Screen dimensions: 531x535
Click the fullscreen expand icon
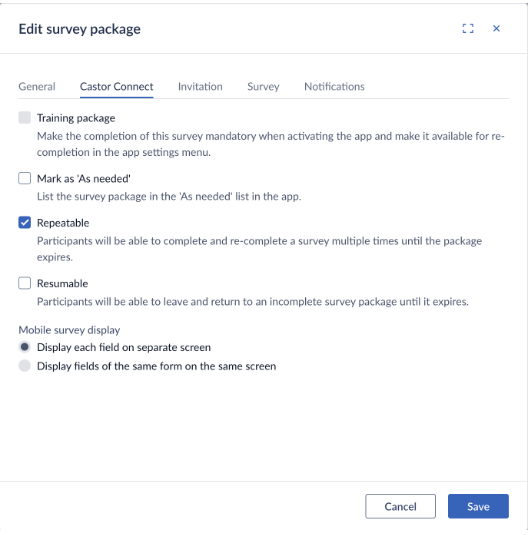pyautogui.click(x=468, y=28)
